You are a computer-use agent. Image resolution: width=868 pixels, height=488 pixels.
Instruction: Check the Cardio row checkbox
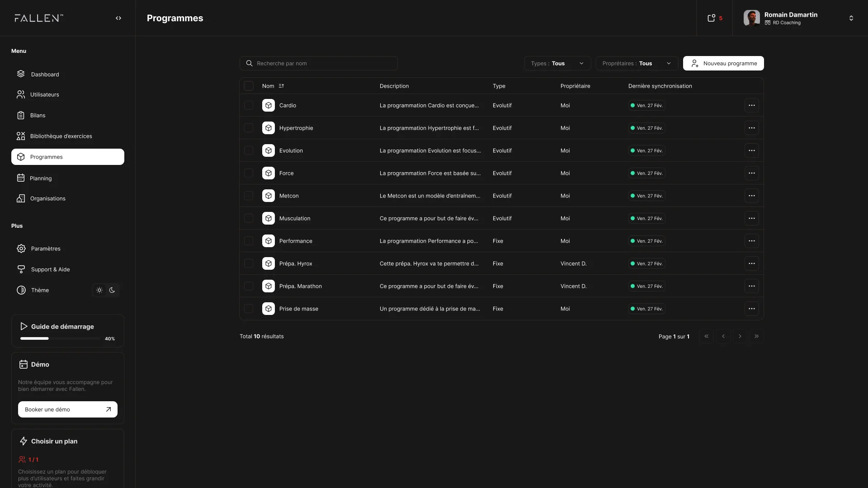click(249, 105)
